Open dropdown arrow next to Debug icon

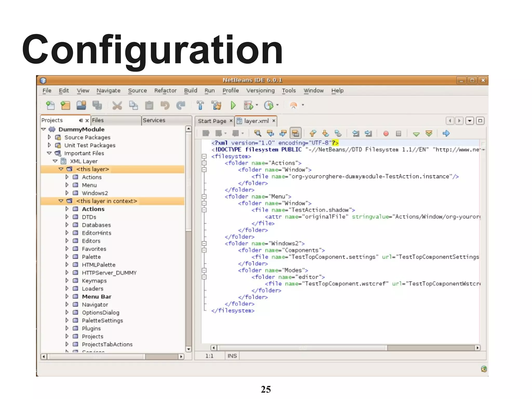[x=257, y=105]
